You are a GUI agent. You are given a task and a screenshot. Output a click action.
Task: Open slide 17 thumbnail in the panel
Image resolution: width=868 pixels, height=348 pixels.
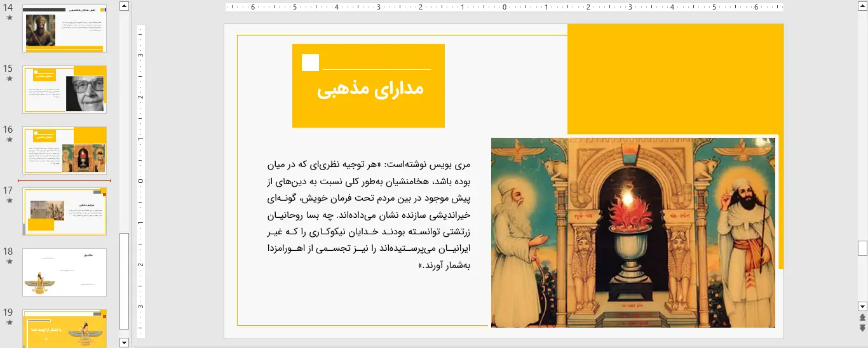[64, 211]
